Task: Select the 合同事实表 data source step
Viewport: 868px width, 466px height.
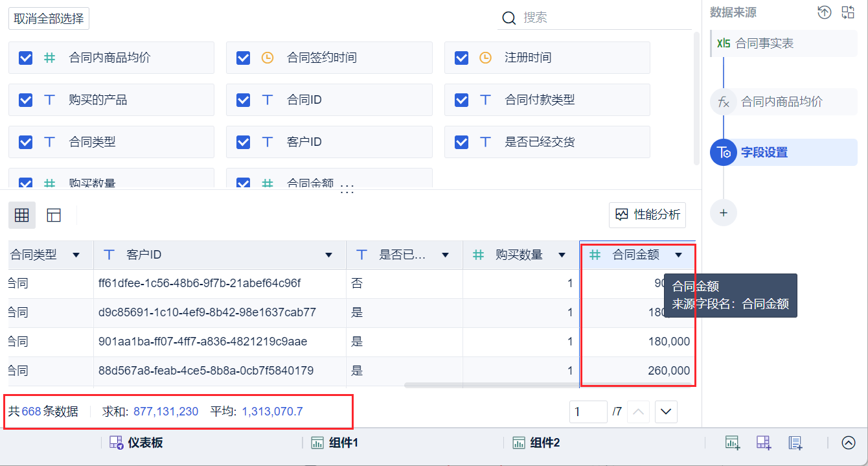Action: 783,43
